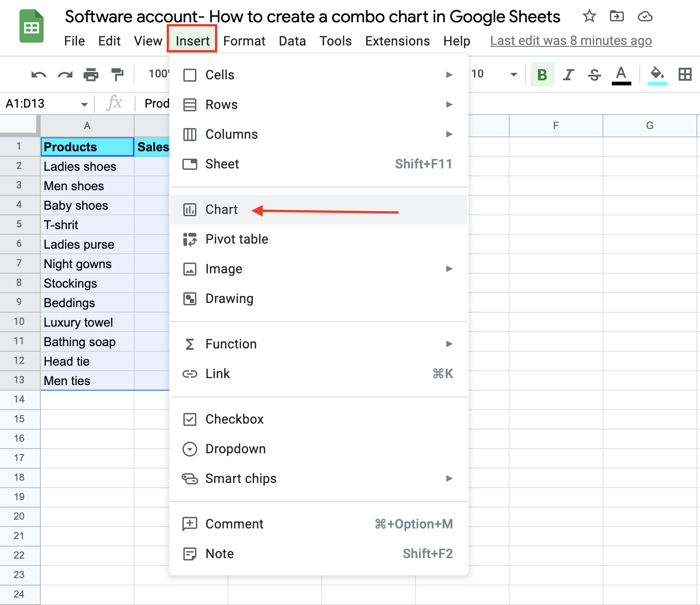Open the Extensions menu
The image size is (700, 605).
[x=397, y=41]
